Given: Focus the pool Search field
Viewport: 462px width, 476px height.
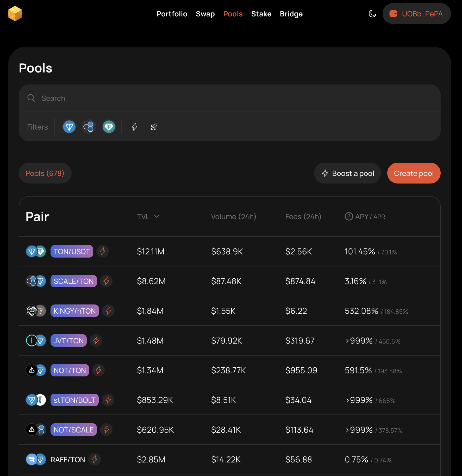Looking at the screenshot, I should 229,98.
